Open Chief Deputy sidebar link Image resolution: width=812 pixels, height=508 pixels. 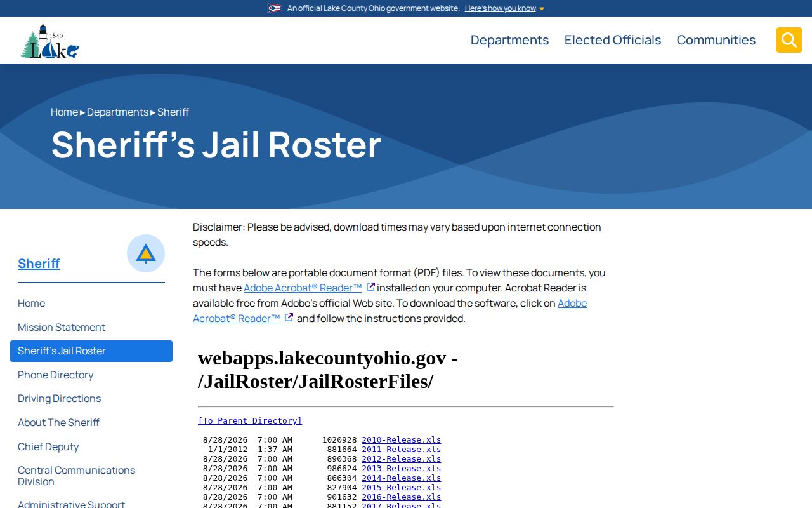(48, 446)
